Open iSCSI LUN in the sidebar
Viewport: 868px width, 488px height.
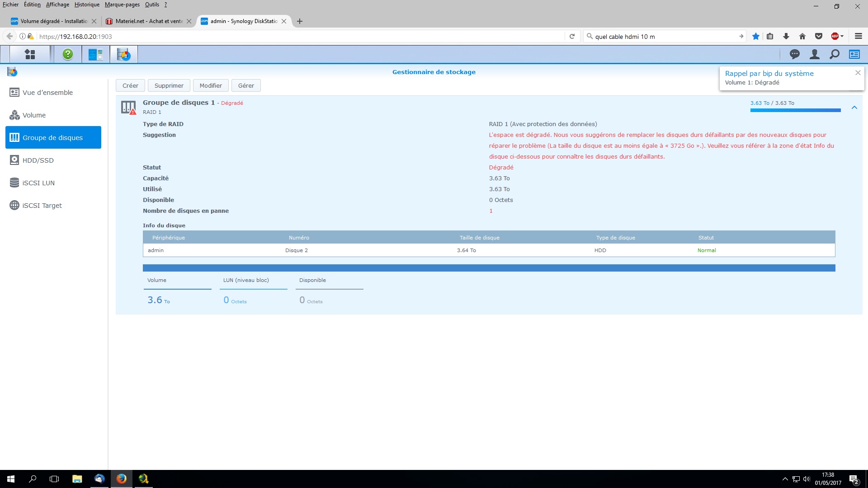38,183
